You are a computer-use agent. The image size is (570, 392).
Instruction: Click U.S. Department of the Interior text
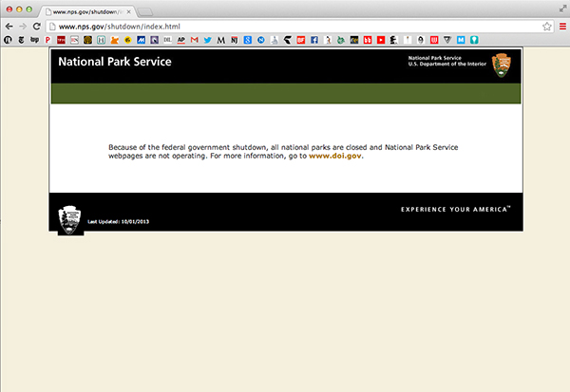(x=447, y=64)
